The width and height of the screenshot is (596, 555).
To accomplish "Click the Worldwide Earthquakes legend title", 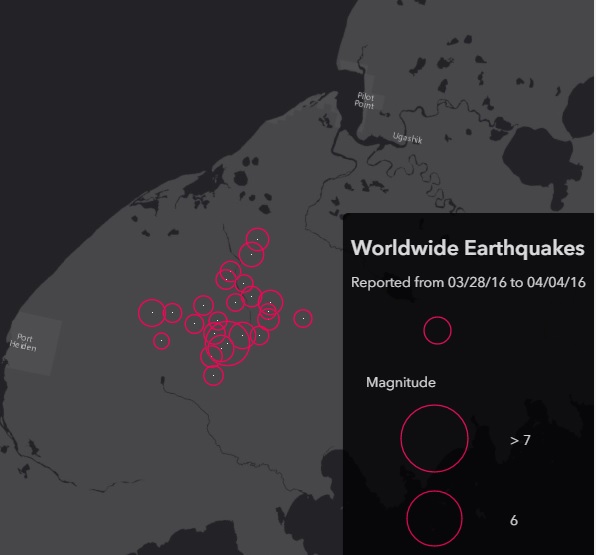I will tap(468, 248).
